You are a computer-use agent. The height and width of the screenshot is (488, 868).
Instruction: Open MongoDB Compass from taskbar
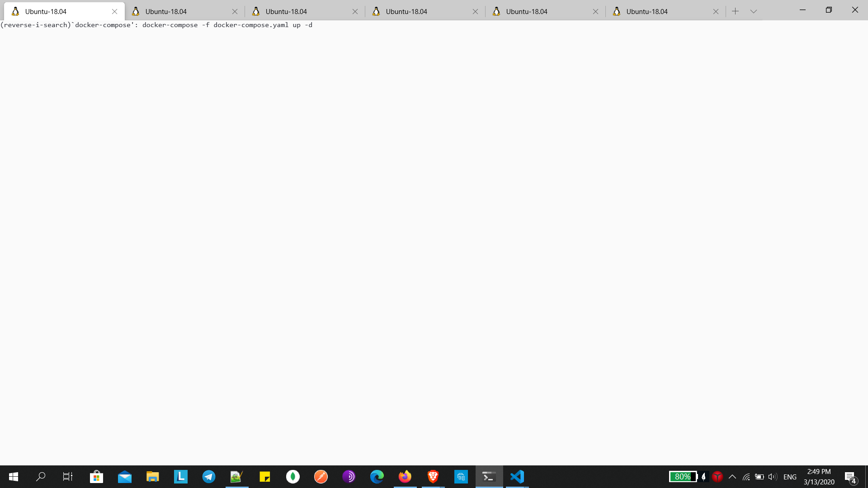292,477
